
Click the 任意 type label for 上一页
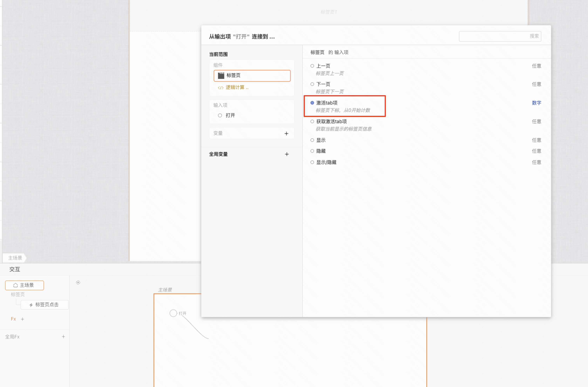coord(536,66)
